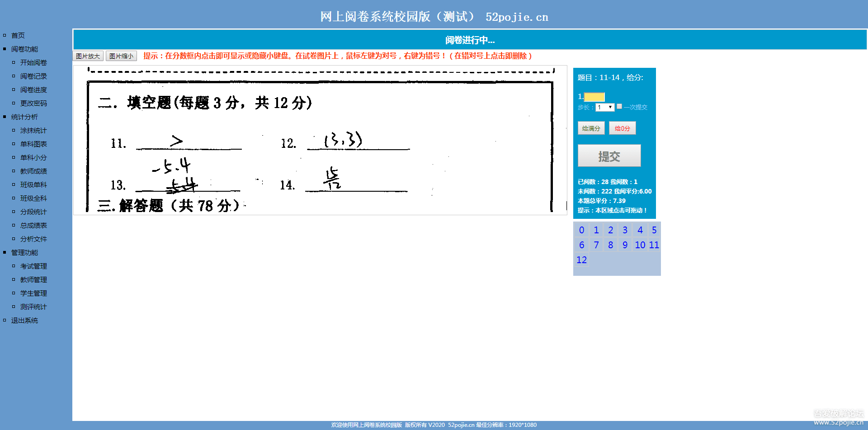
Task: Open 更改密码 to change password
Action: pos(33,103)
